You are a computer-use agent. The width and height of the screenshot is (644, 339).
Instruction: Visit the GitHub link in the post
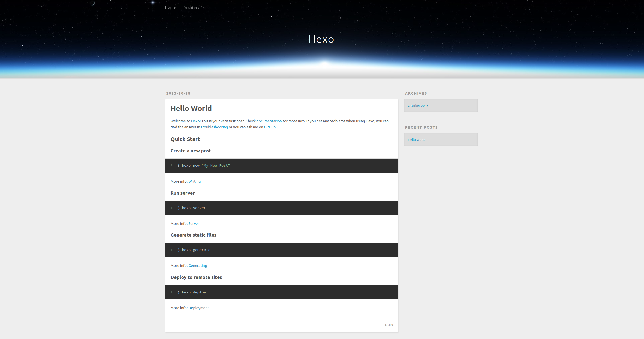click(270, 127)
